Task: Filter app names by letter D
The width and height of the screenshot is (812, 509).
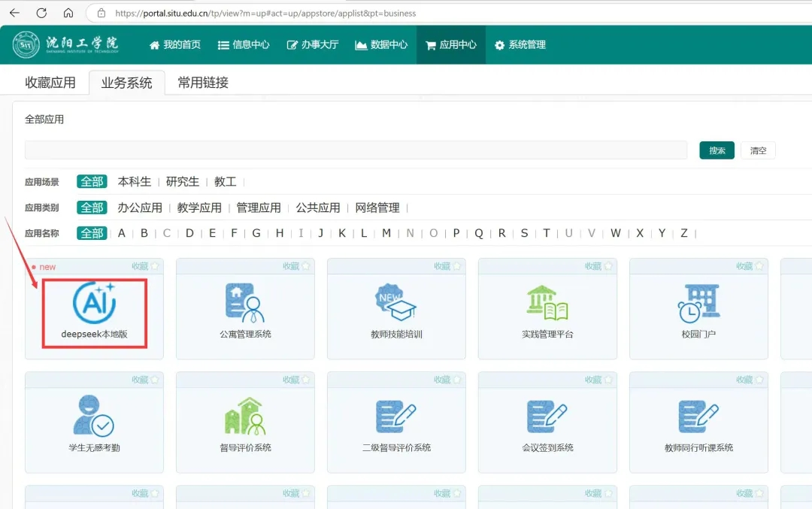Action: 189,234
